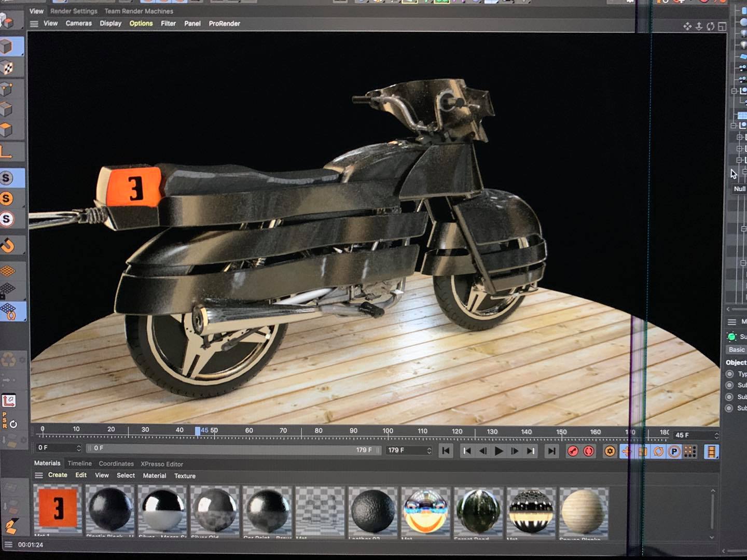Viewport: 747px width, 560px height.
Task: Click the orange keyframe selection icon
Action: click(610, 451)
